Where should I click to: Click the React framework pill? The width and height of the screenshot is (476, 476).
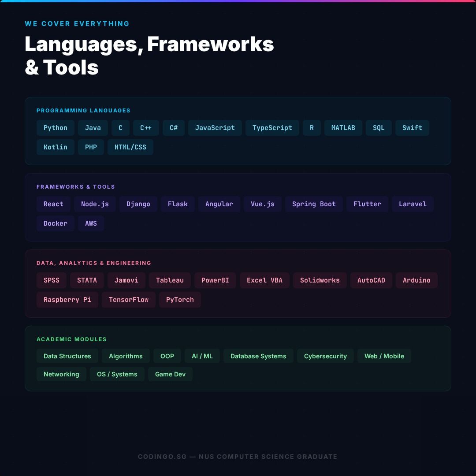[x=53, y=204]
